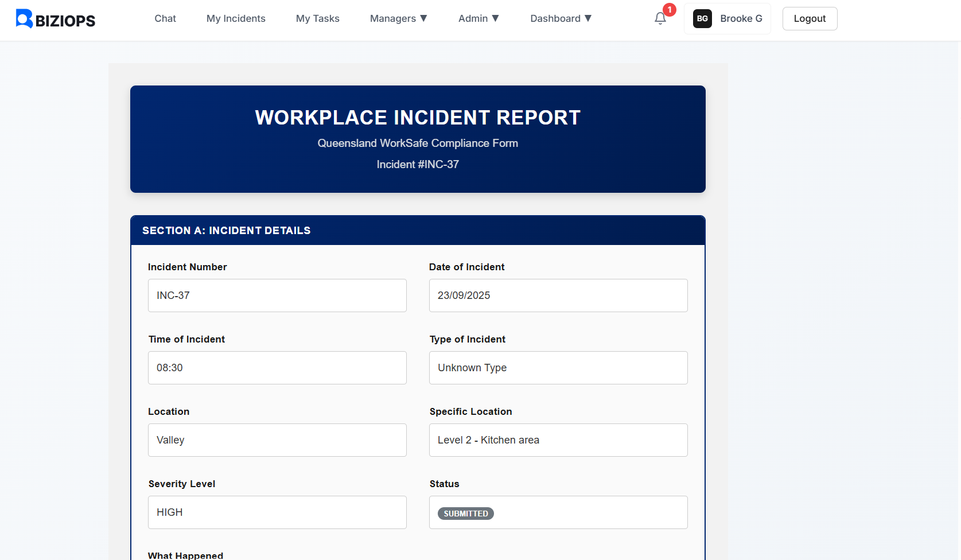
Task: Click the Logout button
Action: pyautogui.click(x=810, y=18)
